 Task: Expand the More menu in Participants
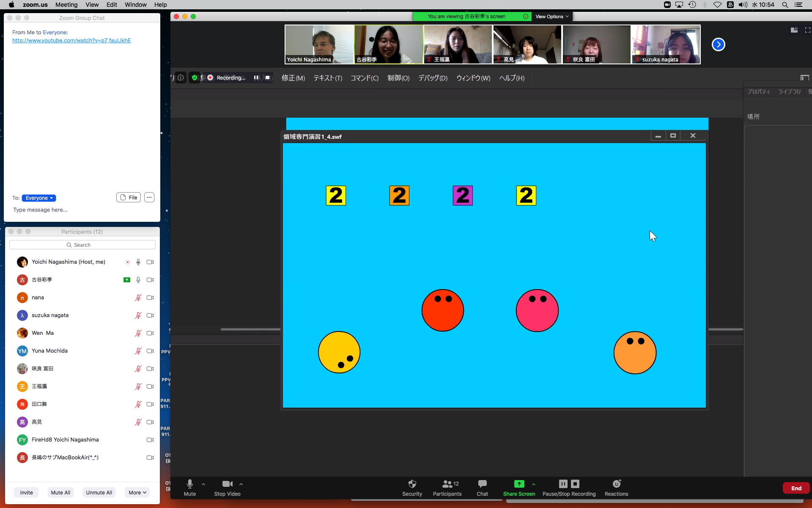click(x=137, y=492)
